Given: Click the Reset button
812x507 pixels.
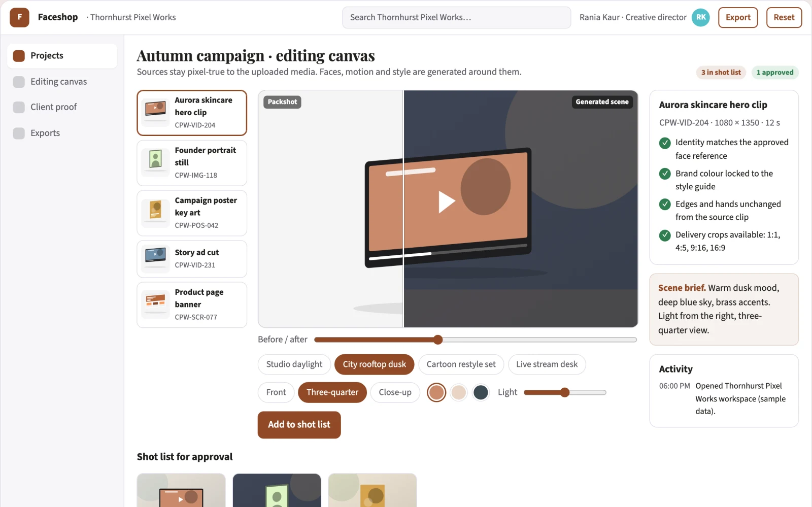Looking at the screenshot, I should (784, 17).
